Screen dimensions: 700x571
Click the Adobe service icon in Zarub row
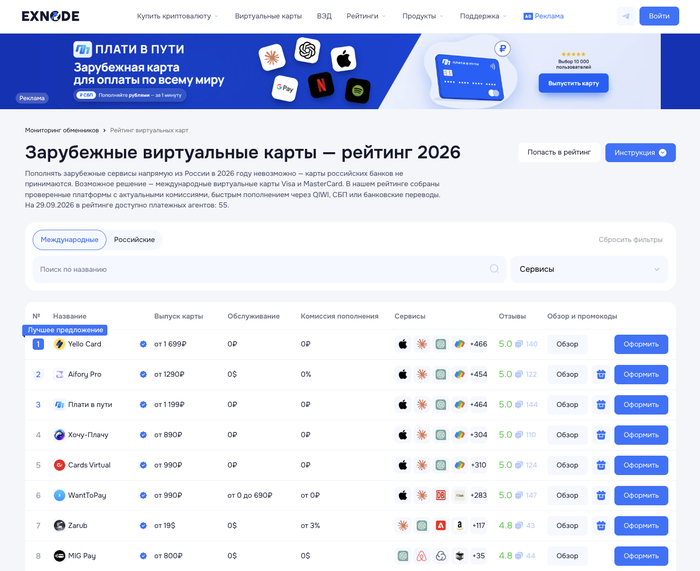441,525
